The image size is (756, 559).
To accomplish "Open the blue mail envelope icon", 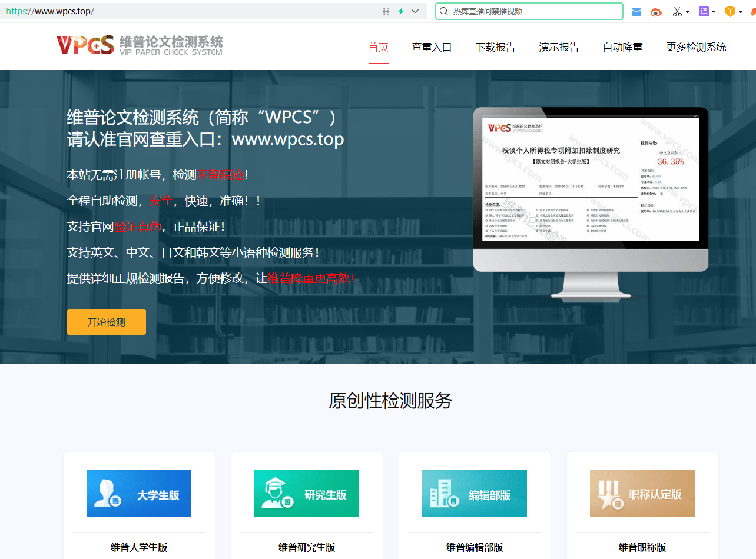I will tap(636, 12).
